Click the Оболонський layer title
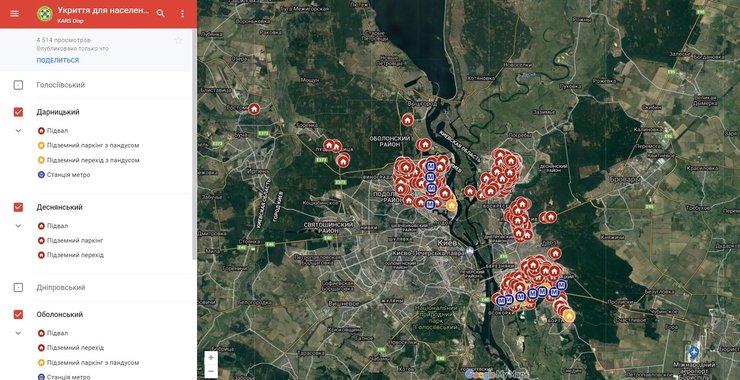The image size is (740, 380). (59, 314)
